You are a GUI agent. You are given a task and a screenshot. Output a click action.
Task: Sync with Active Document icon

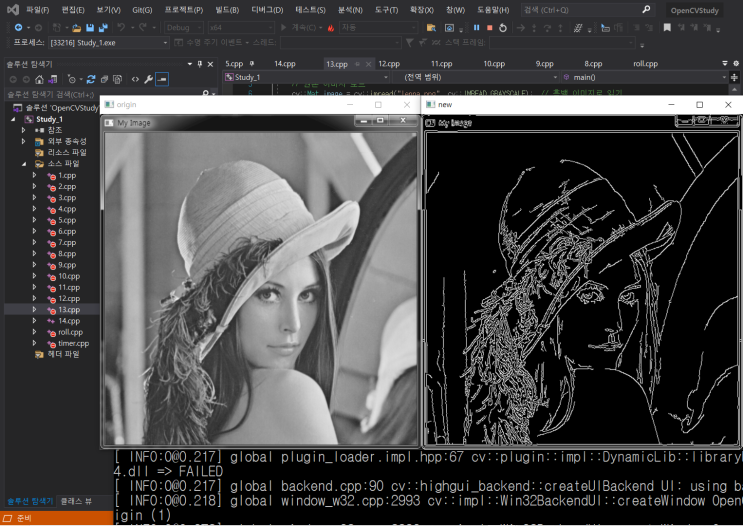tap(91, 79)
